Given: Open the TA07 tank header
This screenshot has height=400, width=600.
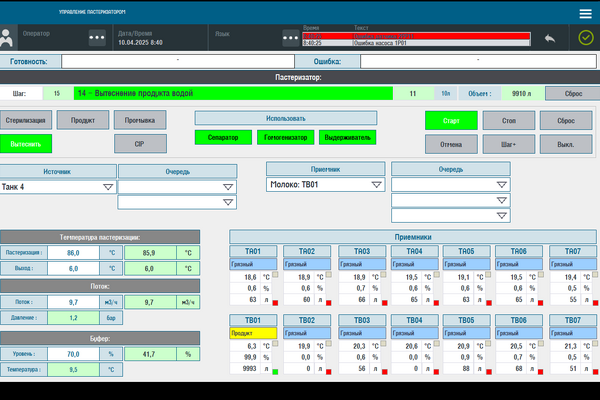Looking at the screenshot, I should click(x=573, y=251).
